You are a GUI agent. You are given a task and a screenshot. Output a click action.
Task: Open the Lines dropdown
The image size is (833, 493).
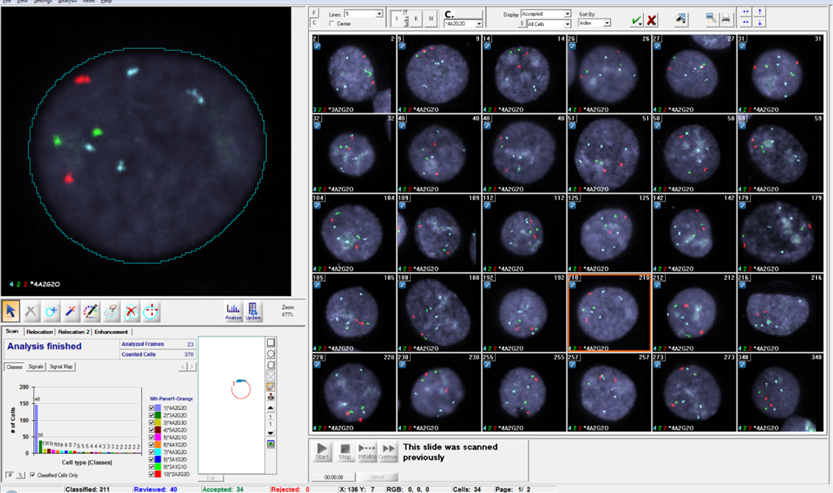(x=379, y=14)
